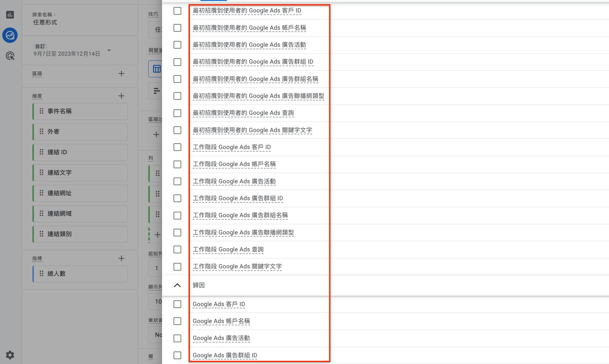Collapse the 歸因 section chevron
The height and width of the screenshot is (364, 609).
177,285
